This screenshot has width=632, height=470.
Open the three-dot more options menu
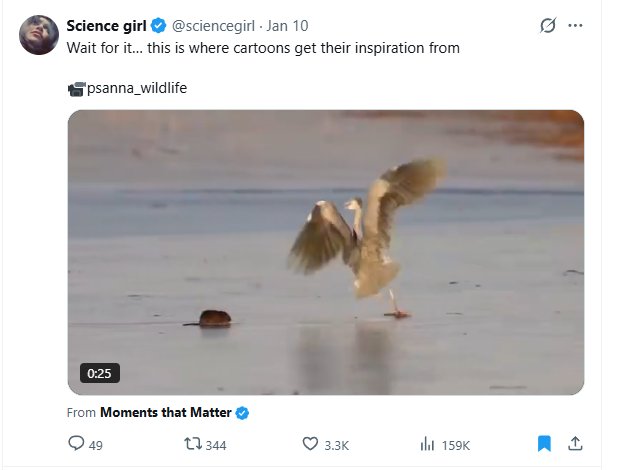pos(575,26)
